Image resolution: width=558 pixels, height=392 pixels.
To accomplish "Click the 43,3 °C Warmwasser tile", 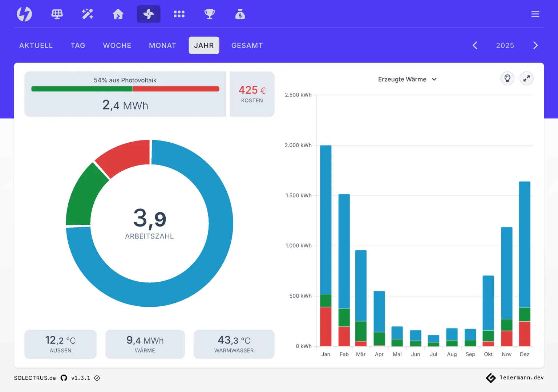I will point(234,344).
